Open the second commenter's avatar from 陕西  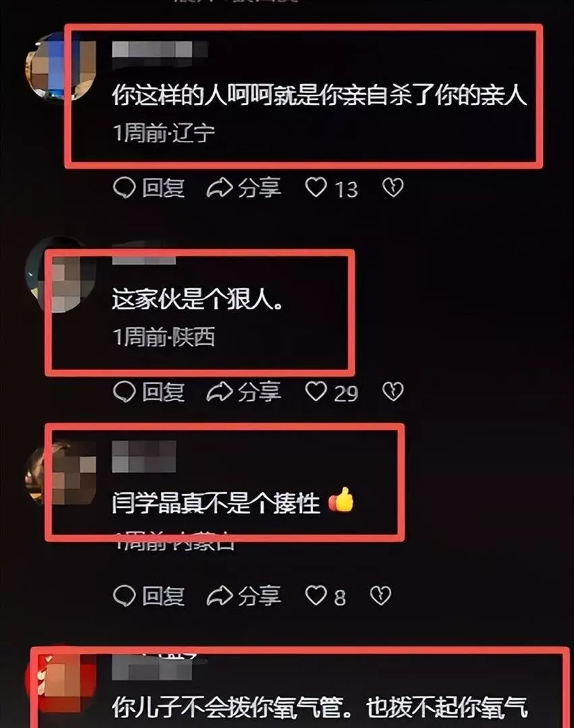61,274
